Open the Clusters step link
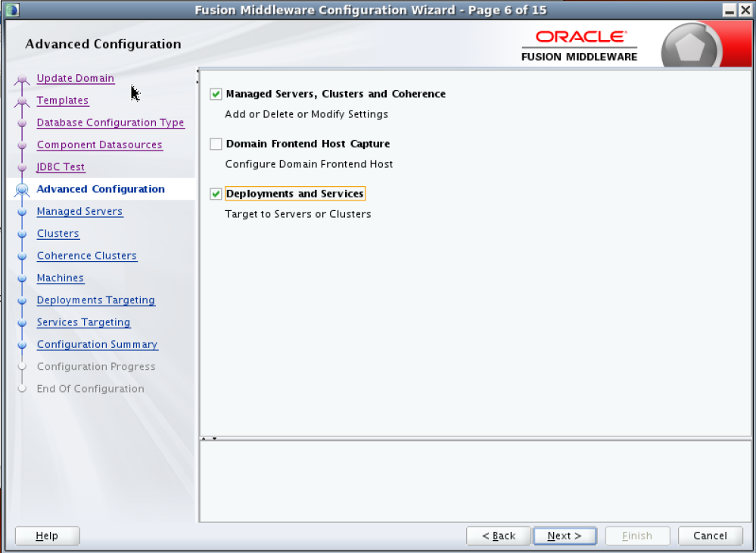Image resolution: width=756 pixels, height=553 pixels. pos(58,233)
